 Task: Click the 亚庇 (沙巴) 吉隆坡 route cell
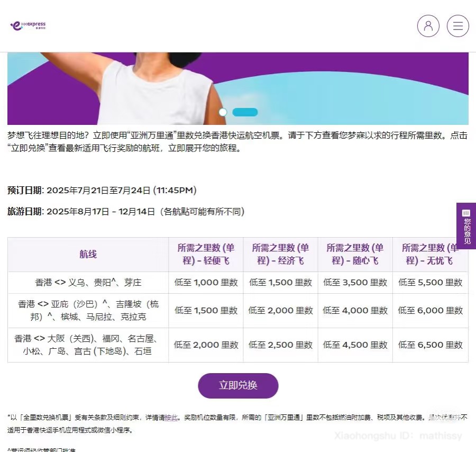tap(88, 311)
